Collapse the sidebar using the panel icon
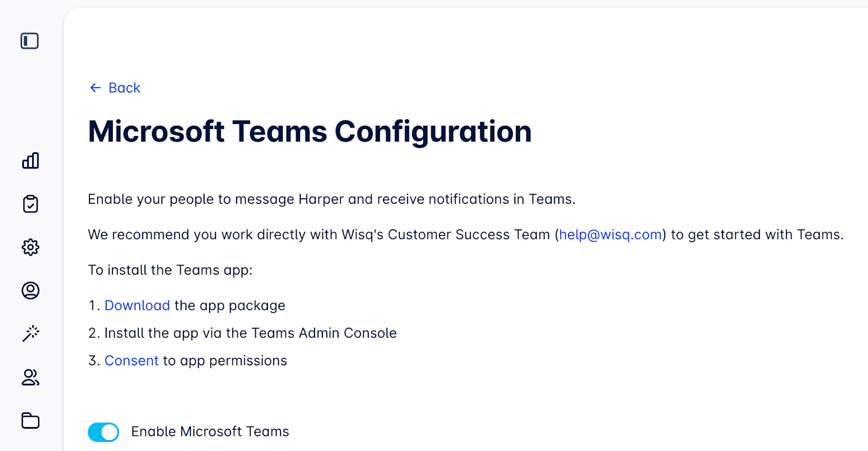 point(30,41)
